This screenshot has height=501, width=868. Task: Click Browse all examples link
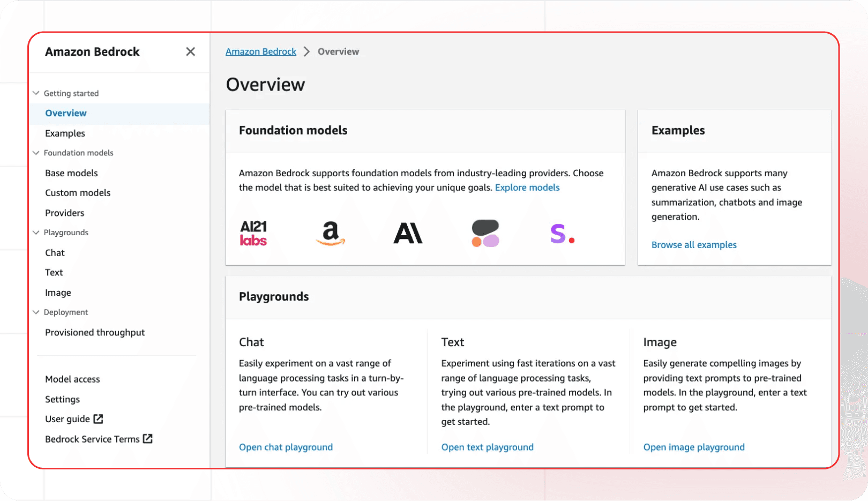[694, 245]
